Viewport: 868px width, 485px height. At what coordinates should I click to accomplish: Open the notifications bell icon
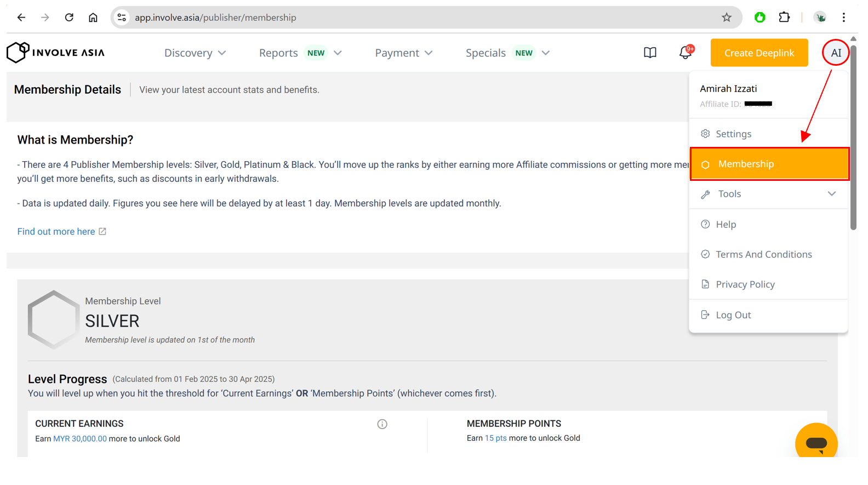(x=685, y=53)
